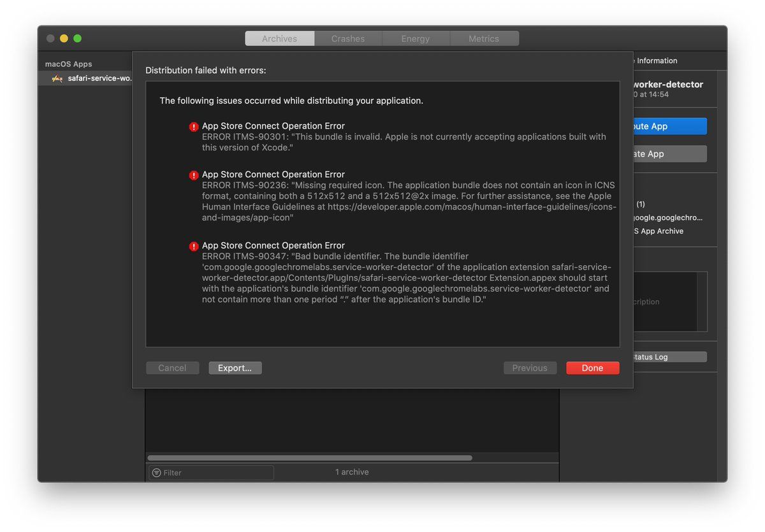Viewport: 765px width, 532px height.
Task: Open the Status Log button
Action: point(670,357)
